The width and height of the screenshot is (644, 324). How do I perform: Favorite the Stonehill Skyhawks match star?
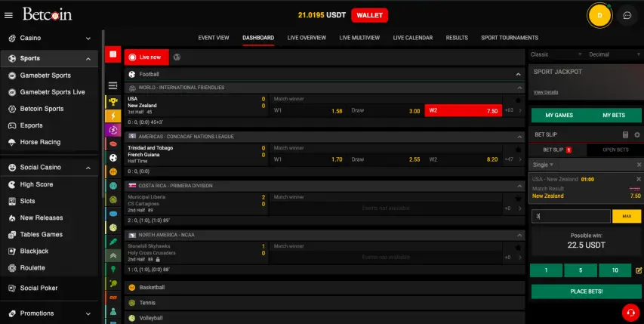518,247
